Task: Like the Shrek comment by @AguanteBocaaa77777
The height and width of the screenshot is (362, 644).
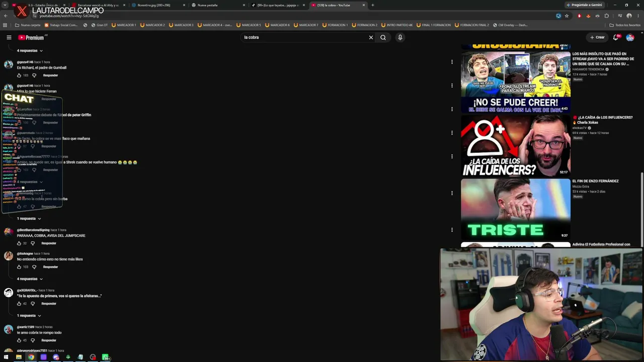Action: (x=19, y=170)
